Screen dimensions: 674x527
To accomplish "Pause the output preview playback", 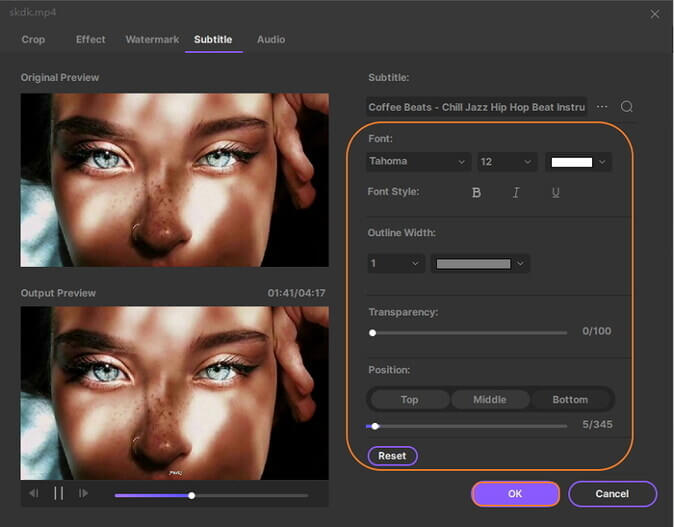I will [x=58, y=493].
